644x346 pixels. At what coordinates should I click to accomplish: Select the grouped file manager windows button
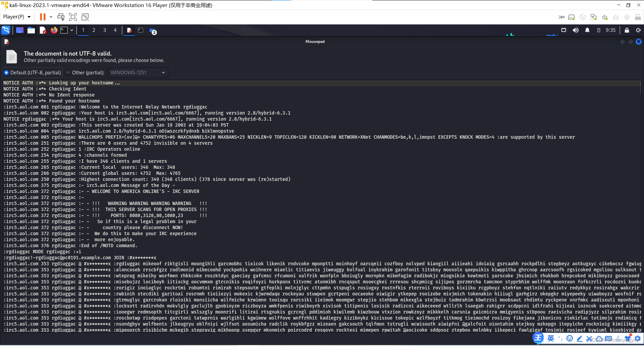click(153, 31)
